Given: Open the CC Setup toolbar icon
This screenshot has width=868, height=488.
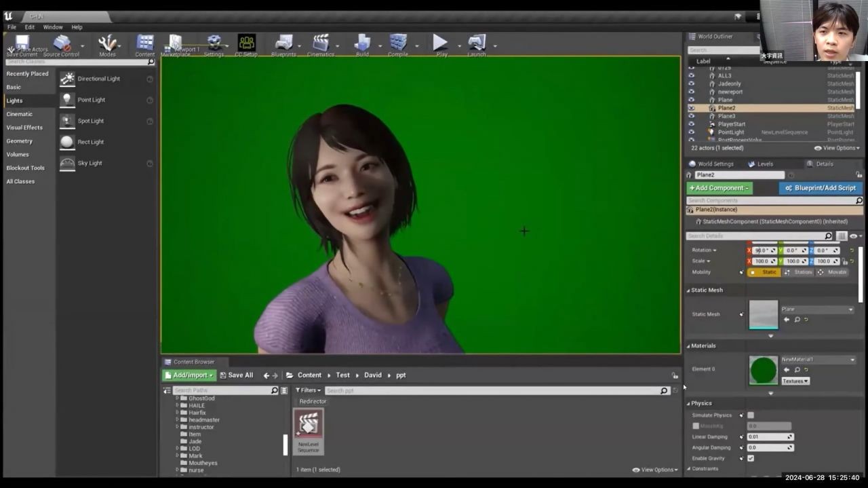Looking at the screenshot, I should (246, 43).
